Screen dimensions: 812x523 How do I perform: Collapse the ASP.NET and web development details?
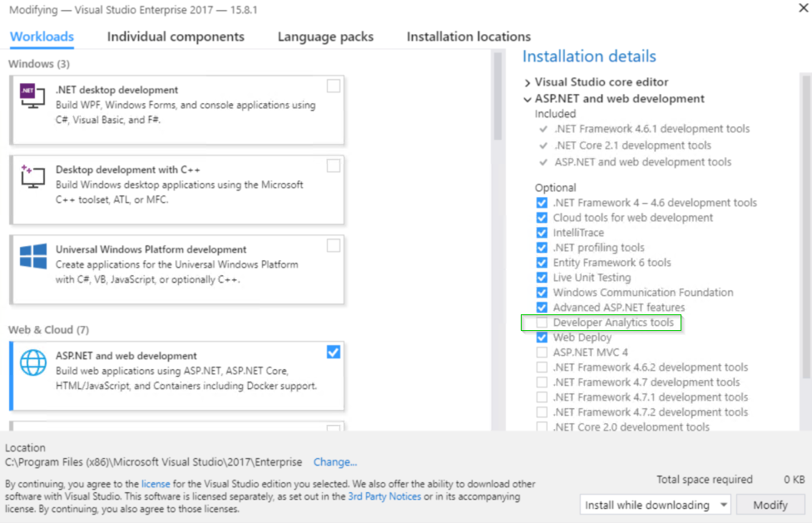tap(527, 99)
